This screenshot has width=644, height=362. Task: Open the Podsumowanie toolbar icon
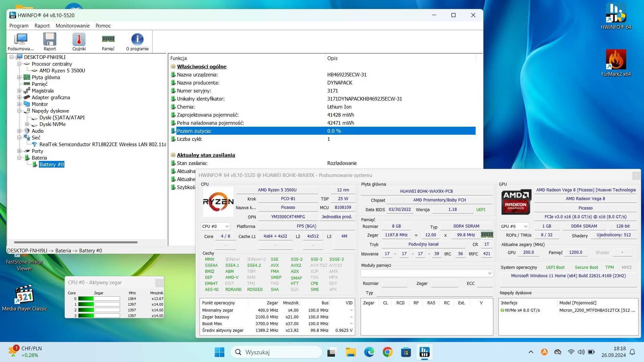21,42
